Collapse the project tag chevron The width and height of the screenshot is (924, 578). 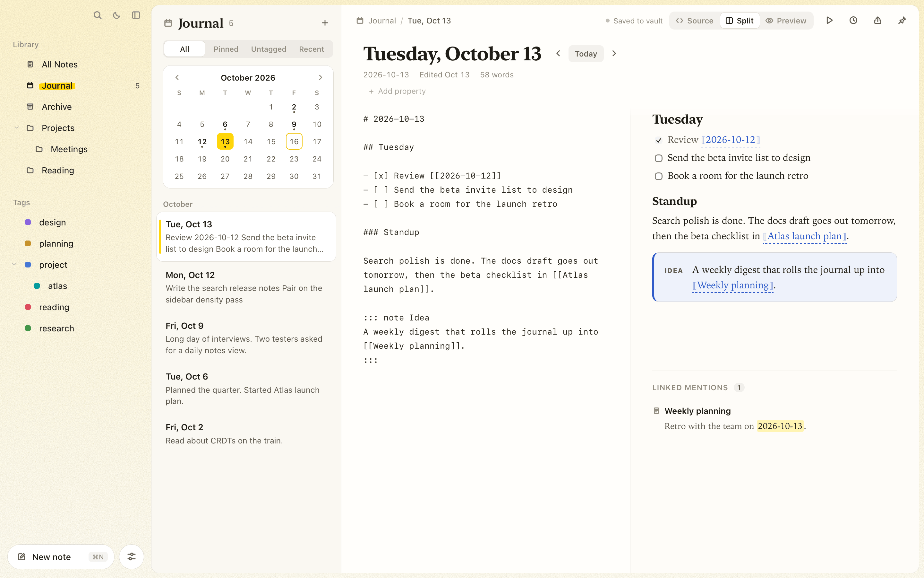pos(14,265)
